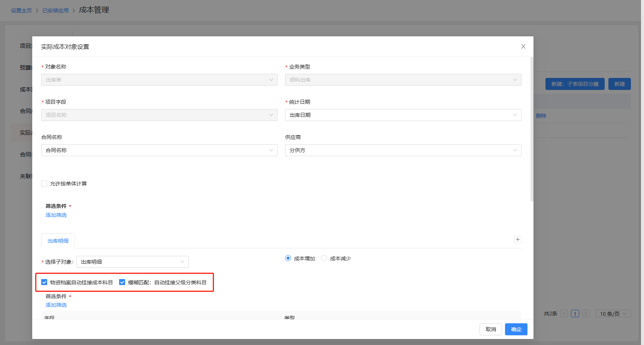Screen dimensions: 644x345
Task: Click 新建：子表项目分摊 button
Action: [575, 84]
